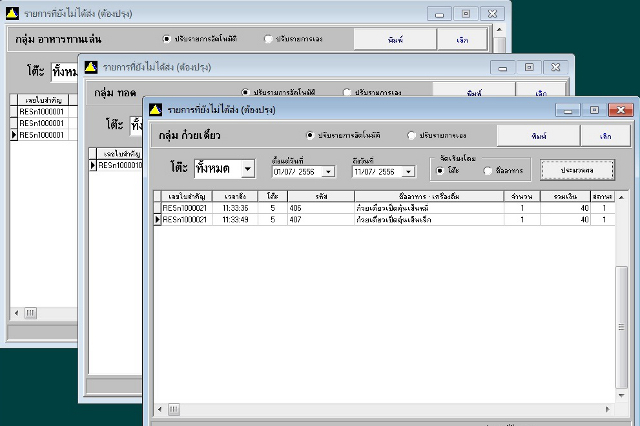Image resolution: width=640 pixels, height=426 pixels.
Task: Open the end date 11/07/2556 calendar dropdown
Action: click(x=408, y=172)
